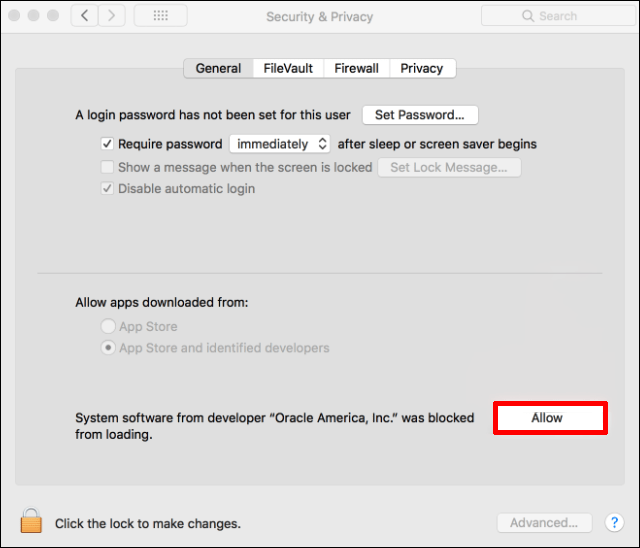Select App Store radio option
The height and width of the screenshot is (548, 640).
(108, 326)
